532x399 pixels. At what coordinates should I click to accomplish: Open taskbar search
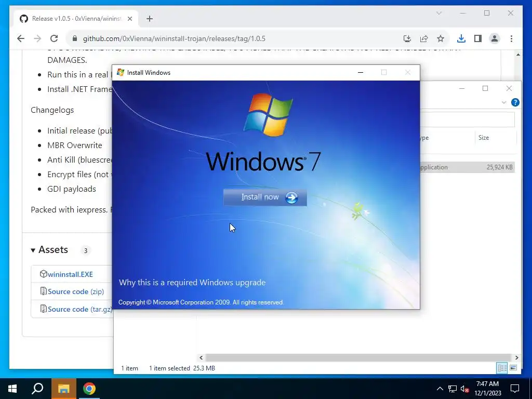coord(37,389)
